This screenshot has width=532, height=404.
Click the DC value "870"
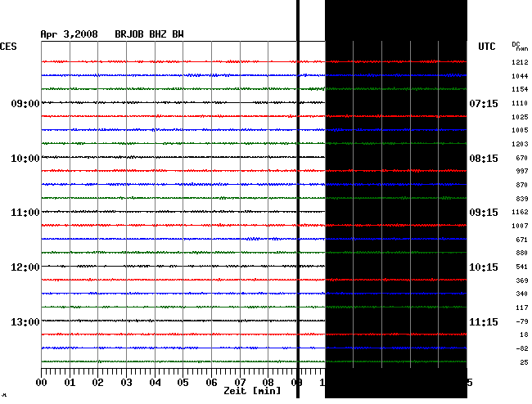[522, 186]
